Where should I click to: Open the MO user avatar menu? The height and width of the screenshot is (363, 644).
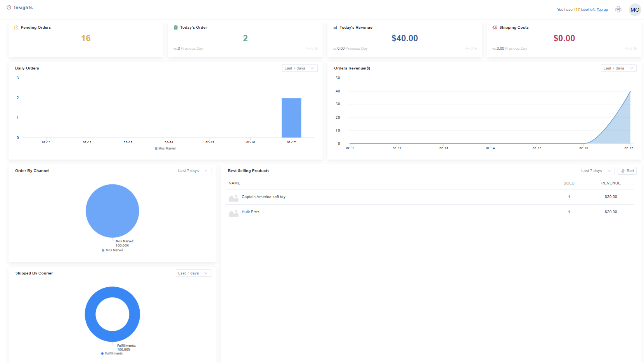[635, 10]
